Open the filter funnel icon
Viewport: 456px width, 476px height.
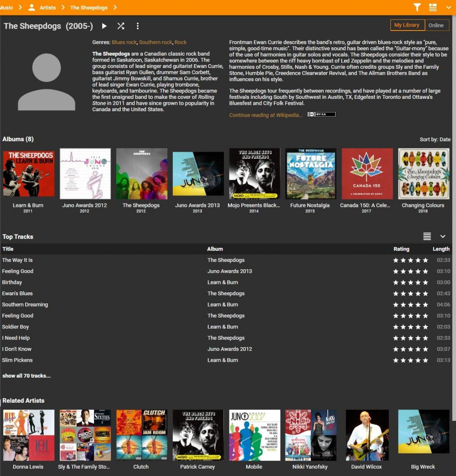point(417,7)
